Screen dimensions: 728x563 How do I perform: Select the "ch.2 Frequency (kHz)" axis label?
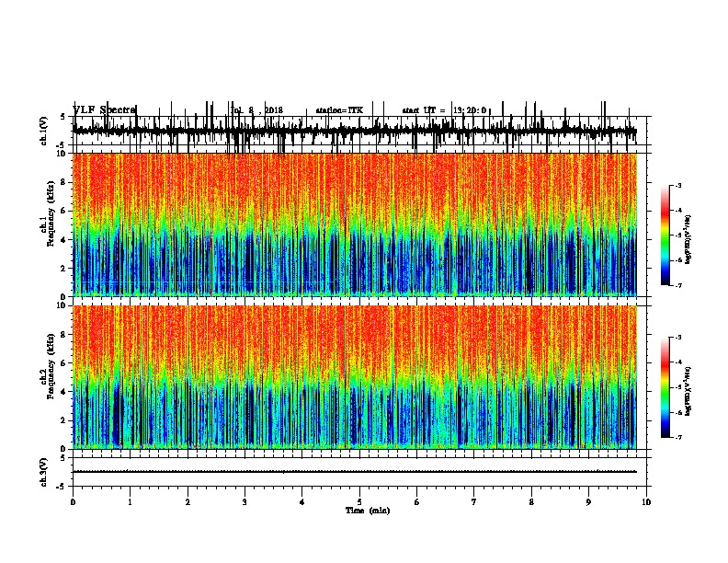click(48, 366)
